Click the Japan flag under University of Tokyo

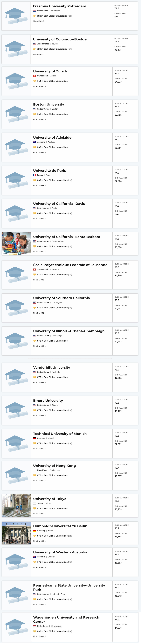[35, 503]
